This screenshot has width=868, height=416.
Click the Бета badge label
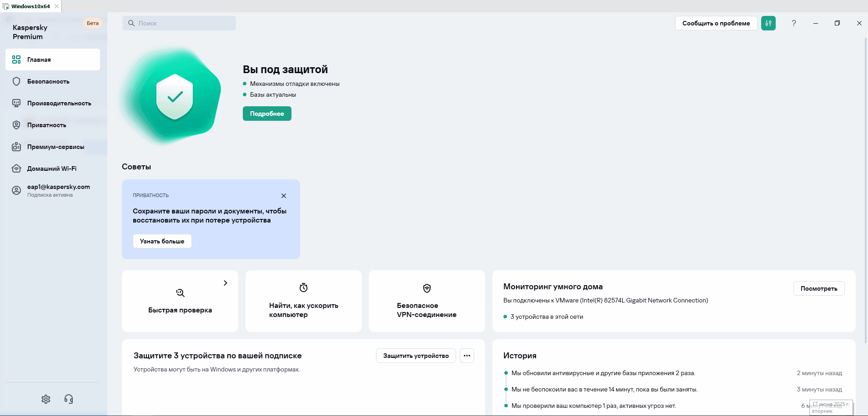click(93, 23)
